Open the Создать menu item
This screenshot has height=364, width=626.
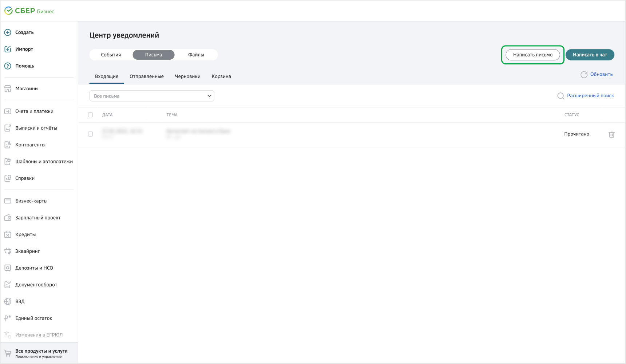(24, 32)
